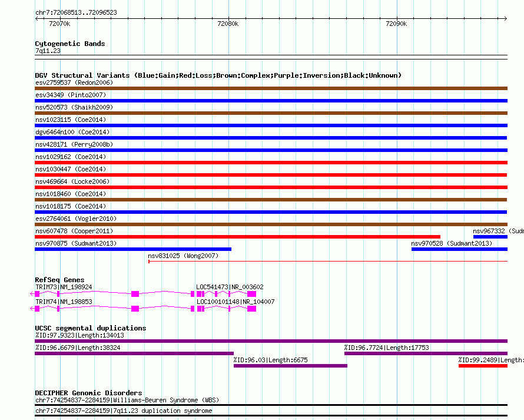Image resolution: width=524 pixels, height=420 pixels.
Task: Click the 72080k ruler label
Action: [228, 24]
